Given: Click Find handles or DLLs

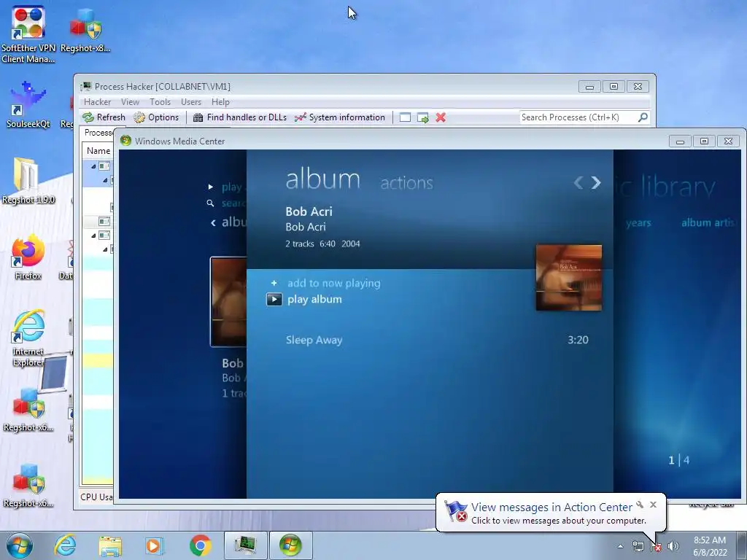Looking at the screenshot, I should pyautogui.click(x=239, y=117).
